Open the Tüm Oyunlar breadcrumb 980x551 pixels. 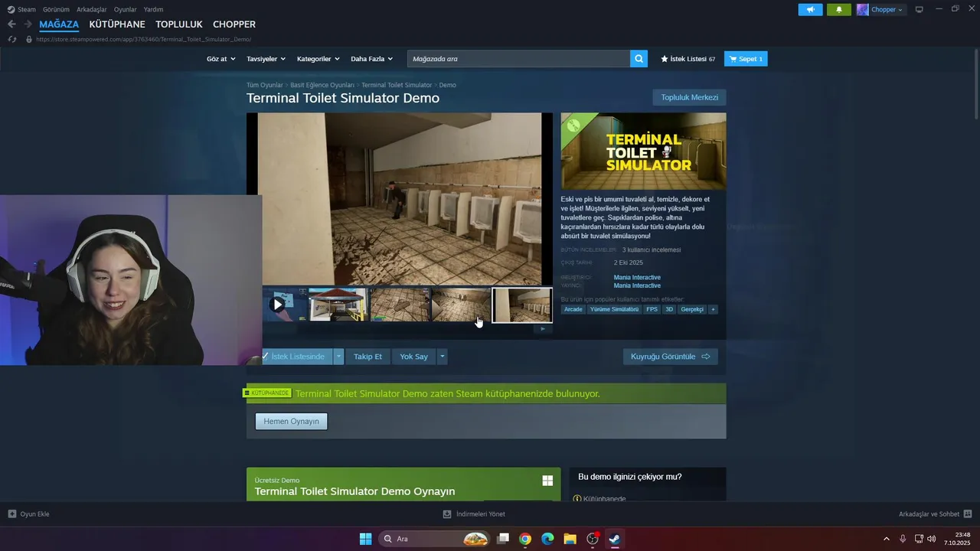click(x=265, y=85)
